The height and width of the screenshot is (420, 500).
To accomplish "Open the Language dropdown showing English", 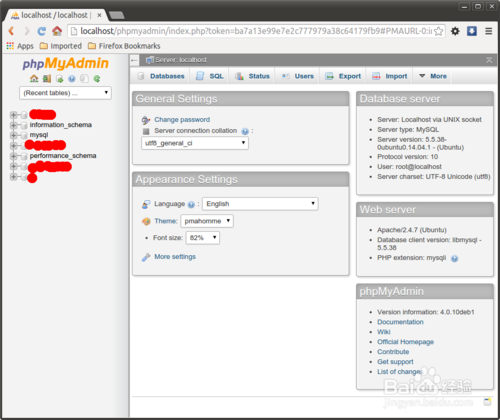I will (260, 204).
